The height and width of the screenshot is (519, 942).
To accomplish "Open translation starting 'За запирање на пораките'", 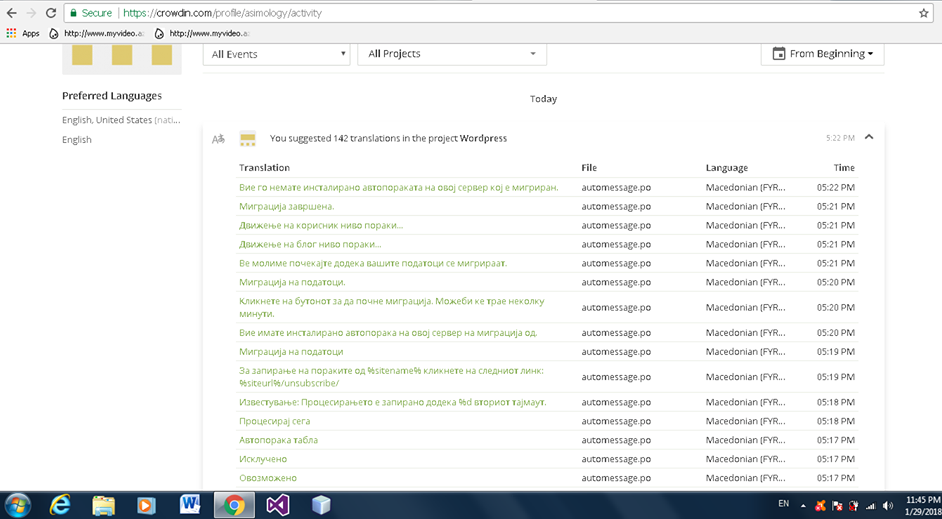I will pyautogui.click(x=391, y=377).
